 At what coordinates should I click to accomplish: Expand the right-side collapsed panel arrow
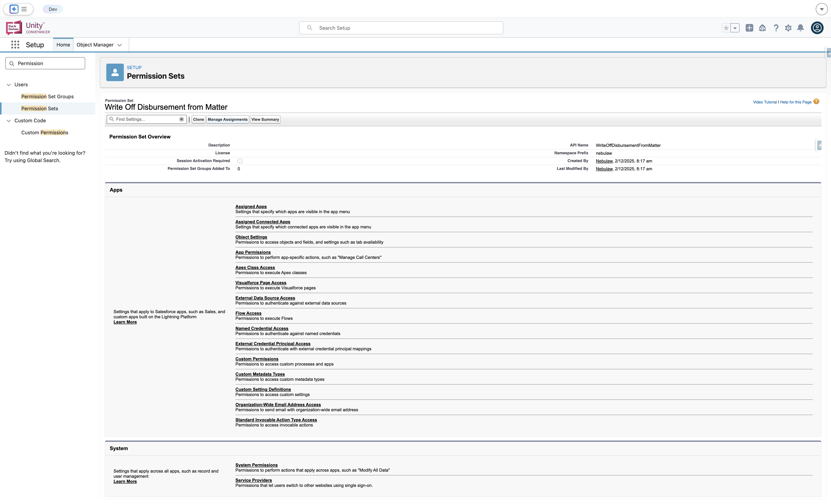819,145
